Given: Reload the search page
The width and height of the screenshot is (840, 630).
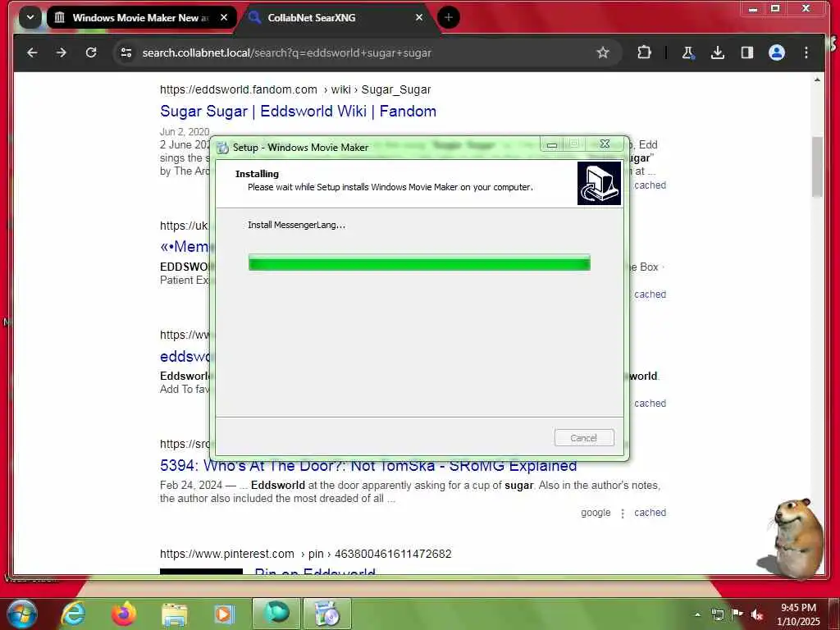Looking at the screenshot, I should pos(91,52).
